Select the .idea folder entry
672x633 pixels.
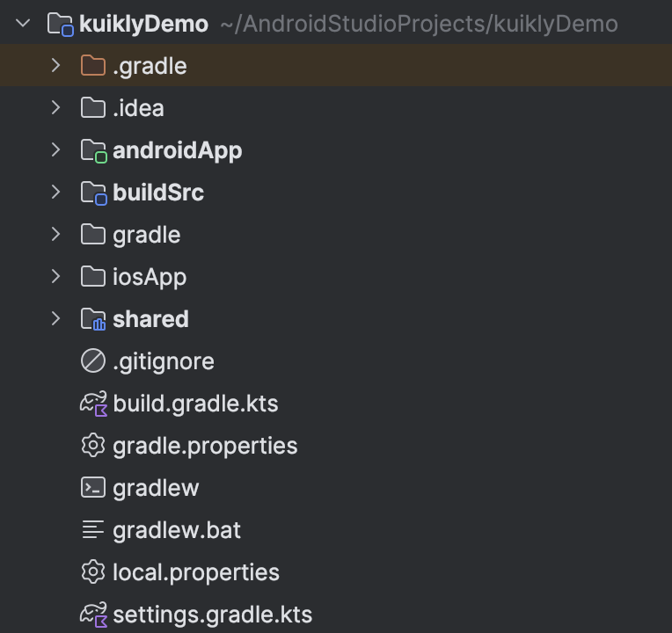pos(336,107)
